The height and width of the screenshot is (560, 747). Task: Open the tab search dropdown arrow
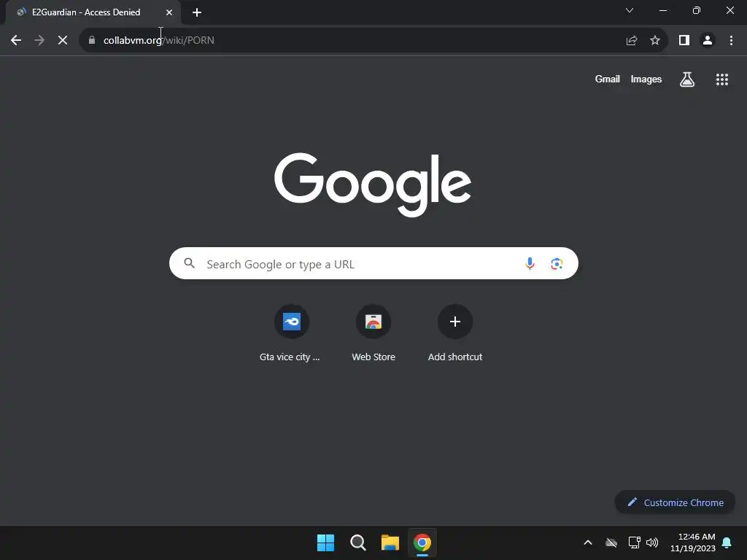(630, 10)
